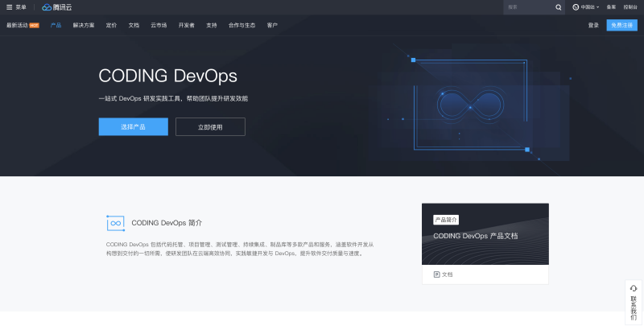Open the hamburger 菜单 menu icon
The height and width of the screenshot is (326, 644).
[x=10, y=7]
